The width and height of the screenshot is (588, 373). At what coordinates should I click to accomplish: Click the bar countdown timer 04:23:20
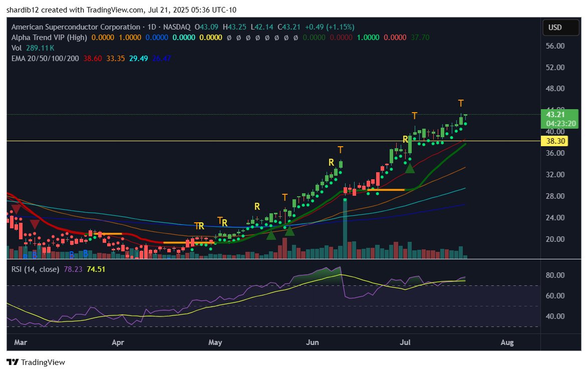560,124
